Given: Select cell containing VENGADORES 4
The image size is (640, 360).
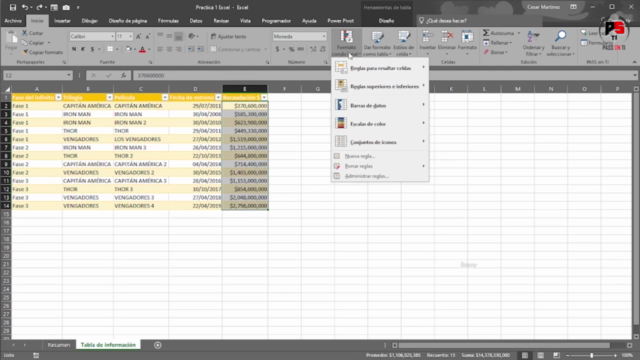Looking at the screenshot, I should click(x=141, y=206).
